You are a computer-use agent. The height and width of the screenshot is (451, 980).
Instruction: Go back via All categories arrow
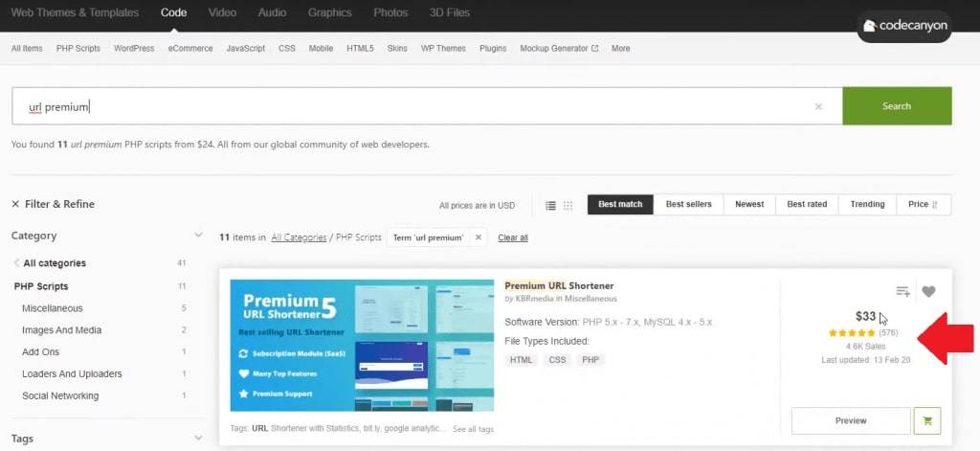coord(17,263)
